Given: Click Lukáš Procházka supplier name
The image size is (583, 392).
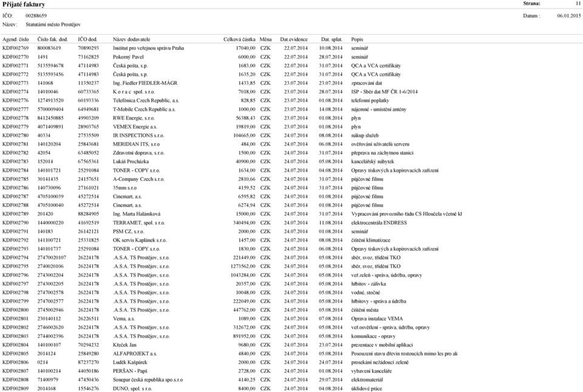Looking at the screenshot, I should click(x=131, y=161).
